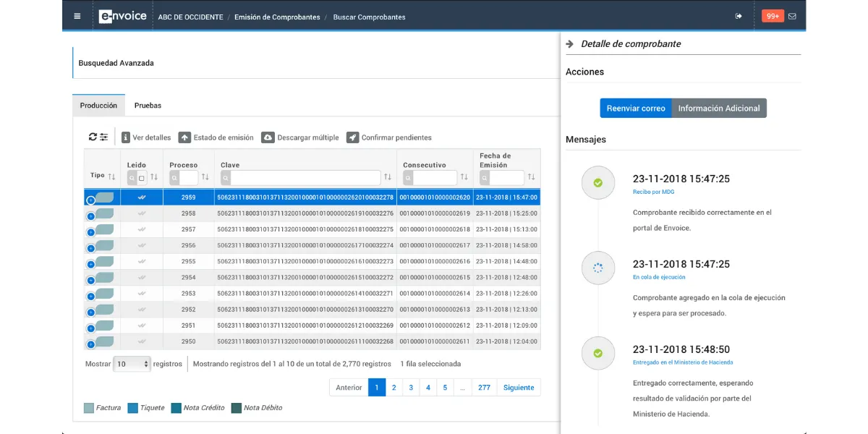Viewport: 868px width, 434px height.
Task: Click the refresh table icon
Action: click(93, 137)
